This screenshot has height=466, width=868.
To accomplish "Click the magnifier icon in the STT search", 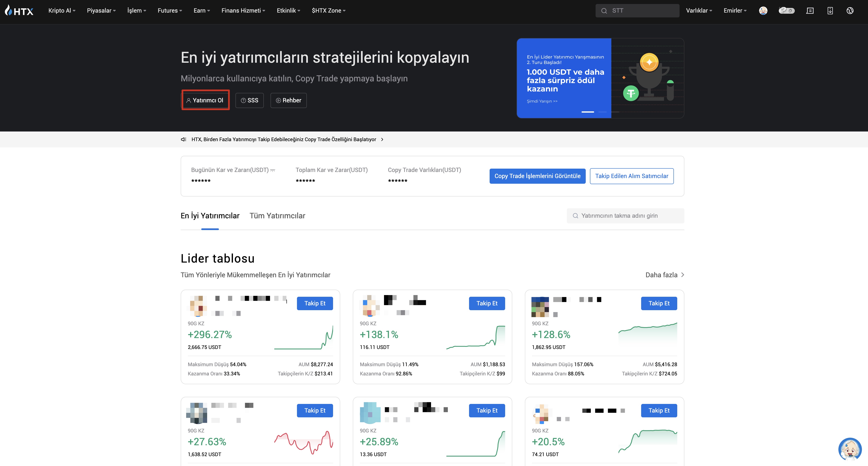I will coord(604,11).
